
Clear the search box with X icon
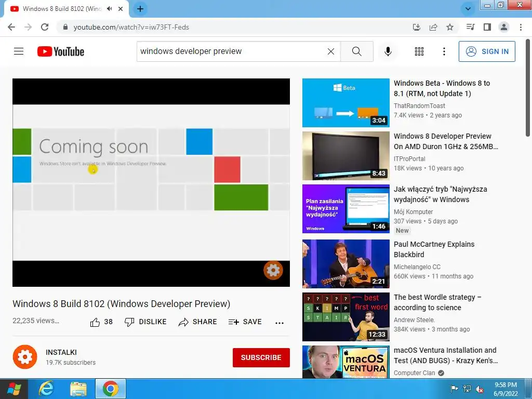(331, 51)
